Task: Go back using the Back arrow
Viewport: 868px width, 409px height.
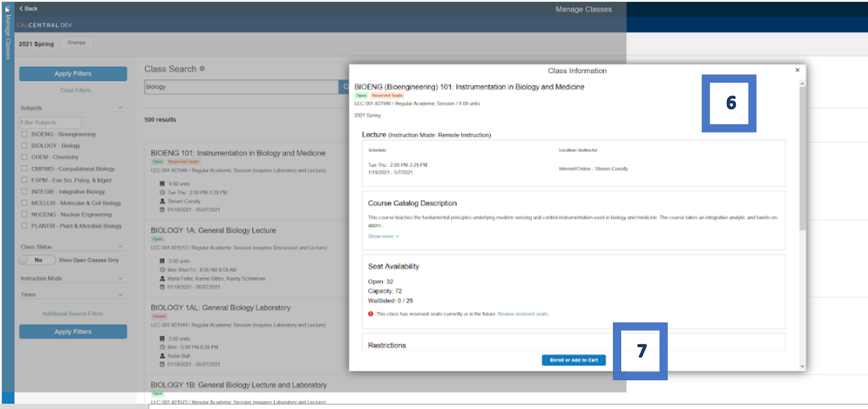Action: pos(28,9)
